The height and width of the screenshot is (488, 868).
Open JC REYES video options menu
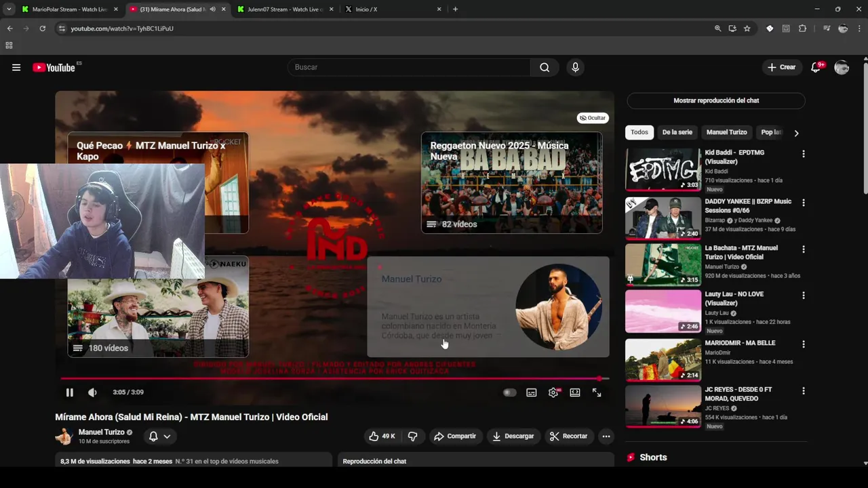click(803, 391)
